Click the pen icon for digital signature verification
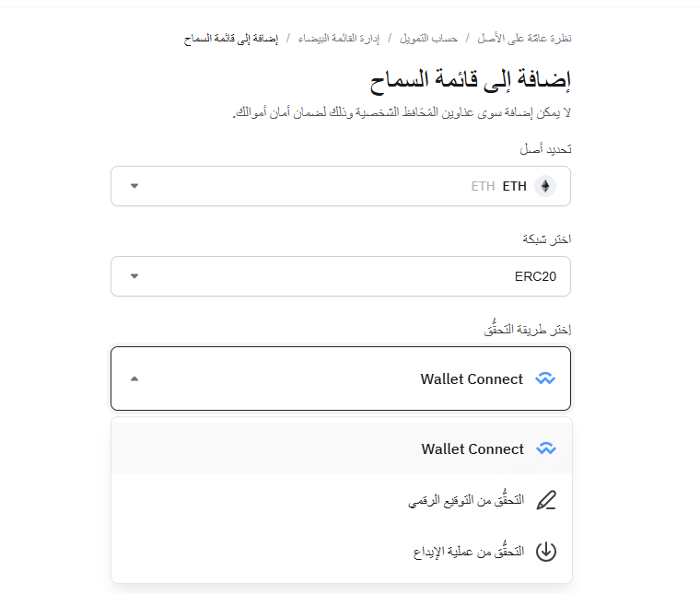 pyautogui.click(x=546, y=500)
